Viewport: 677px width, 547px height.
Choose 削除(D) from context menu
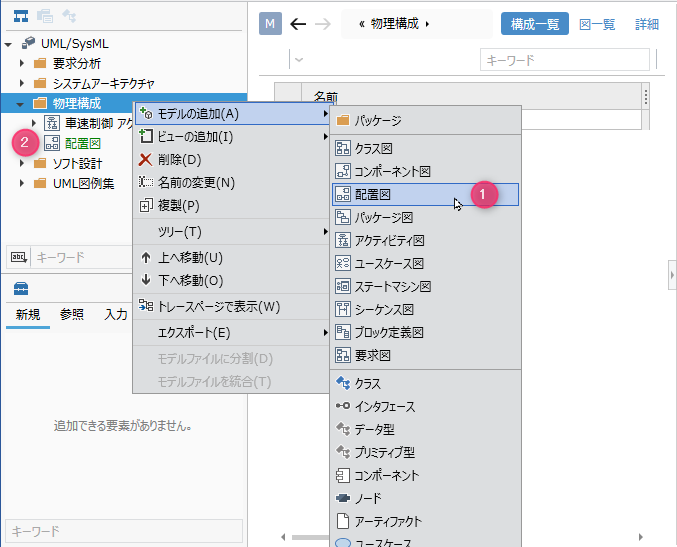coord(232,160)
